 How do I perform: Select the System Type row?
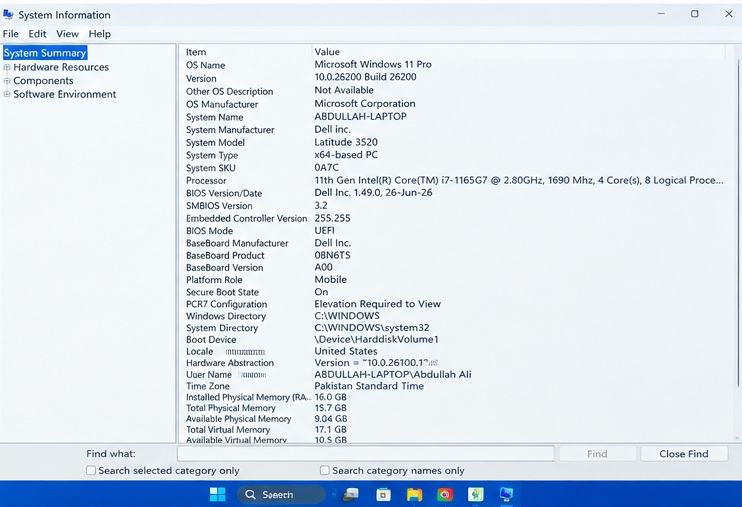click(453, 155)
